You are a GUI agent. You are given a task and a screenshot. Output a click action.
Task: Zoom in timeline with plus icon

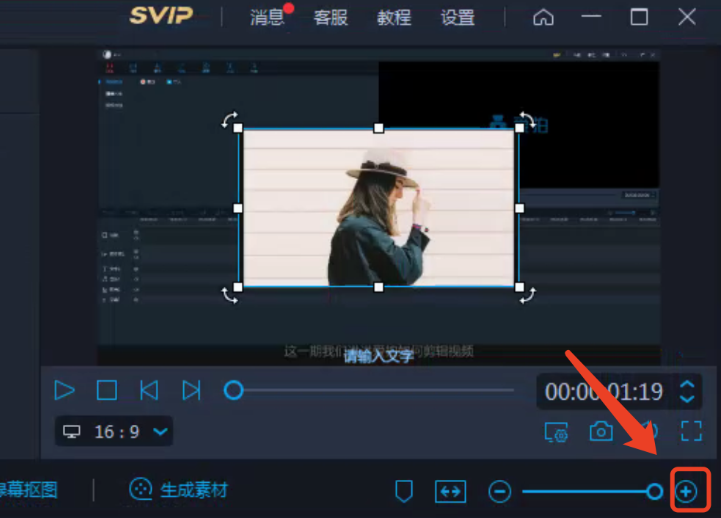[686, 491]
